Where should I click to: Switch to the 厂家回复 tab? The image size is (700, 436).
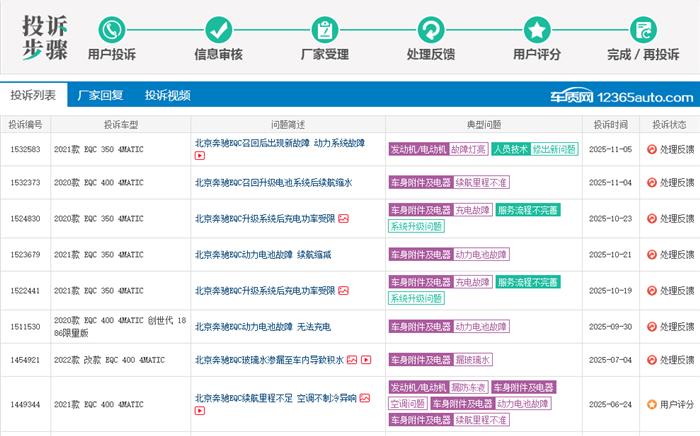[x=100, y=96]
